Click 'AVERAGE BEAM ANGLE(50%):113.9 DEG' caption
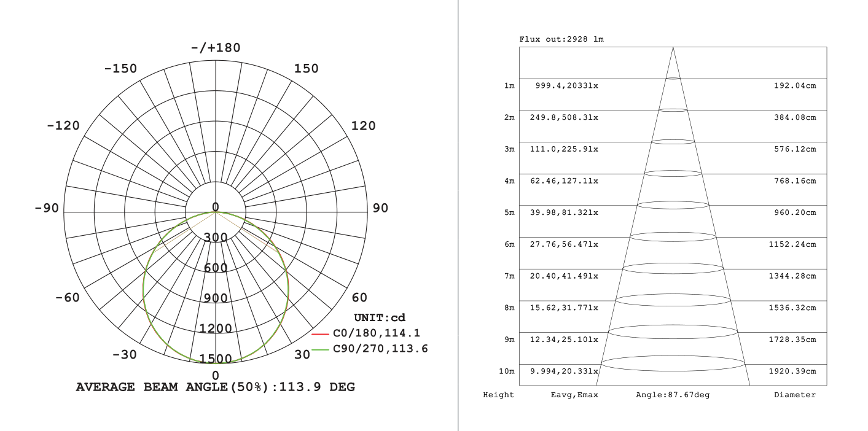 point(215,387)
